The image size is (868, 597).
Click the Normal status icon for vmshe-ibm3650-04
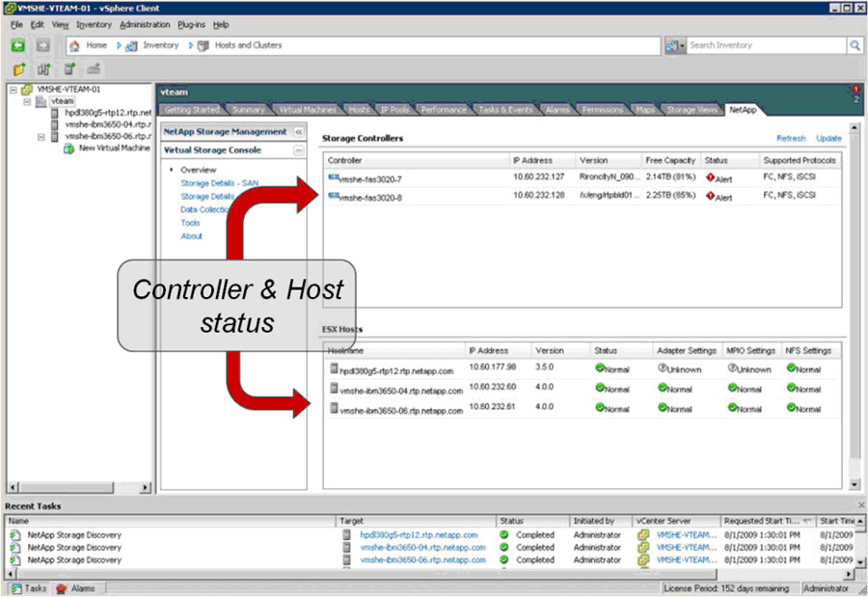tap(600, 388)
